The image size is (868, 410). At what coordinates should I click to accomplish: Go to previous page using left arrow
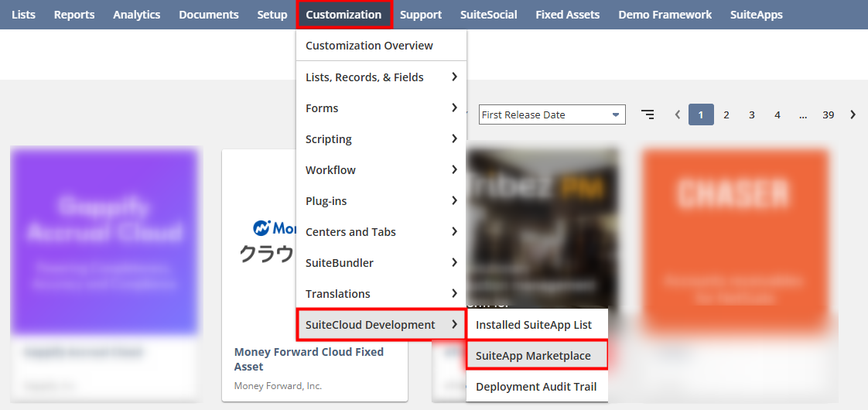pyautogui.click(x=678, y=114)
